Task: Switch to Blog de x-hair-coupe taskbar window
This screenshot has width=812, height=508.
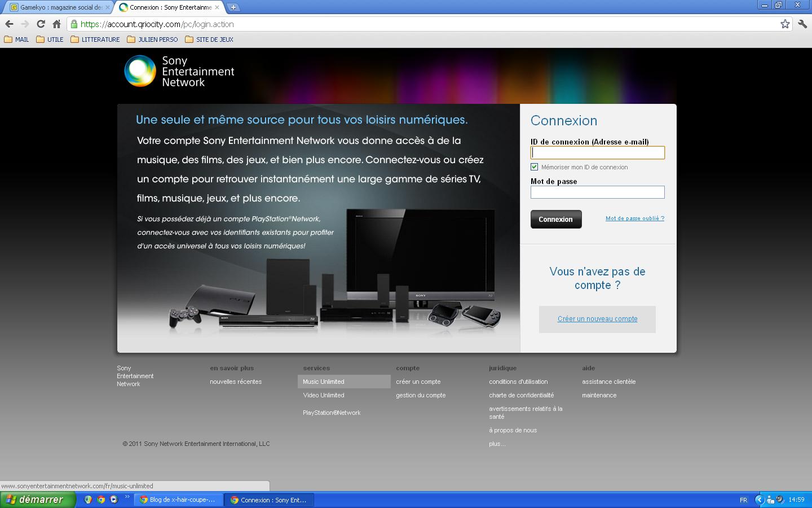Action: pyautogui.click(x=178, y=500)
